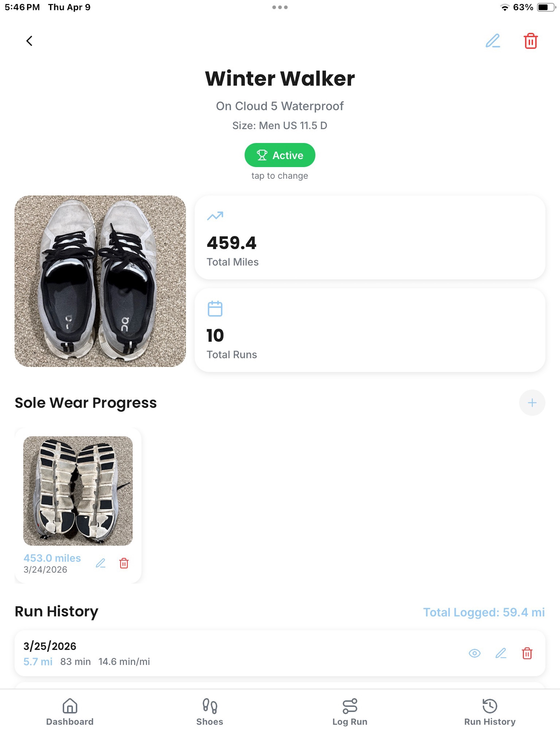View details of the 3/25/2026 run
The height and width of the screenshot is (747, 560).
474,653
